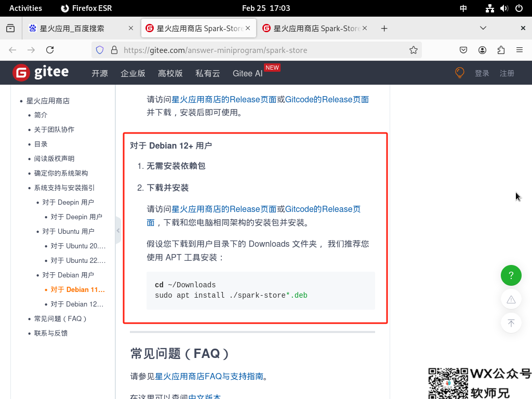Jump to 简介 section in sidebar

pyautogui.click(x=41, y=115)
